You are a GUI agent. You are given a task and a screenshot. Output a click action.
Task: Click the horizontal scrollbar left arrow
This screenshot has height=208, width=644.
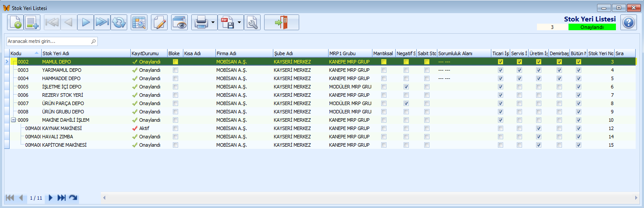point(104,198)
